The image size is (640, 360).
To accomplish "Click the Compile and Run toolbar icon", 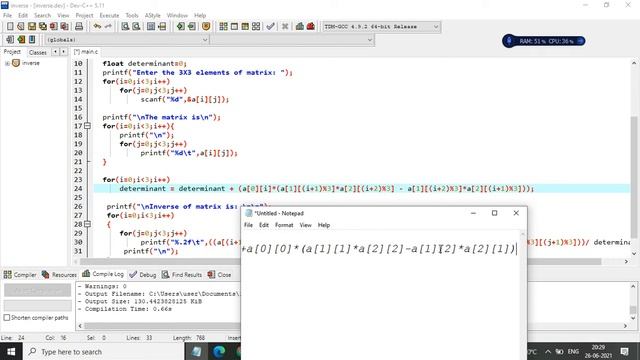I will click(x=245, y=27).
